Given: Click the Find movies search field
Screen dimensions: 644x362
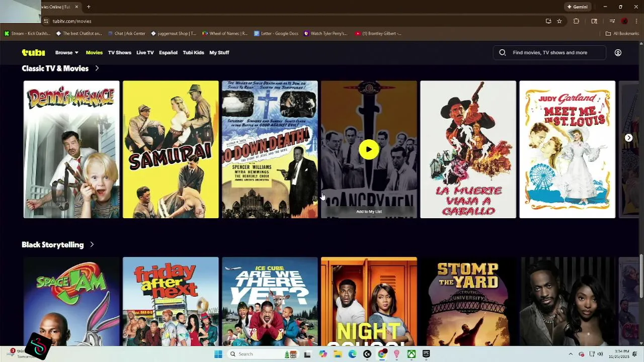Looking at the screenshot, I should pos(549,52).
